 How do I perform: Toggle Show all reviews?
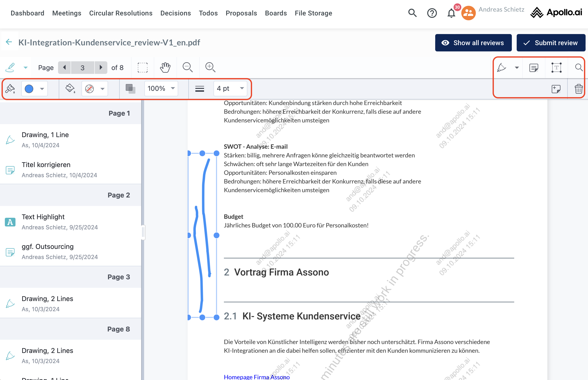pyautogui.click(x=473, y=43)
